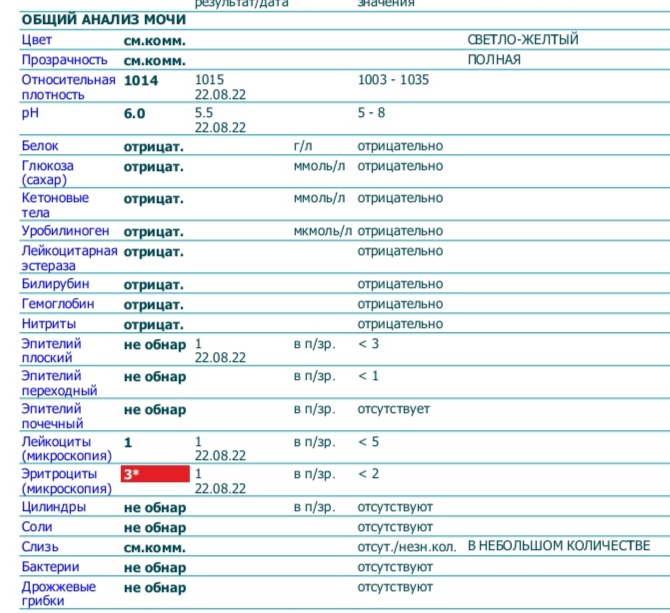Screen dimensions: 670x613
Task: Select the Уробилиноген label
Action: tap(65, 231)
